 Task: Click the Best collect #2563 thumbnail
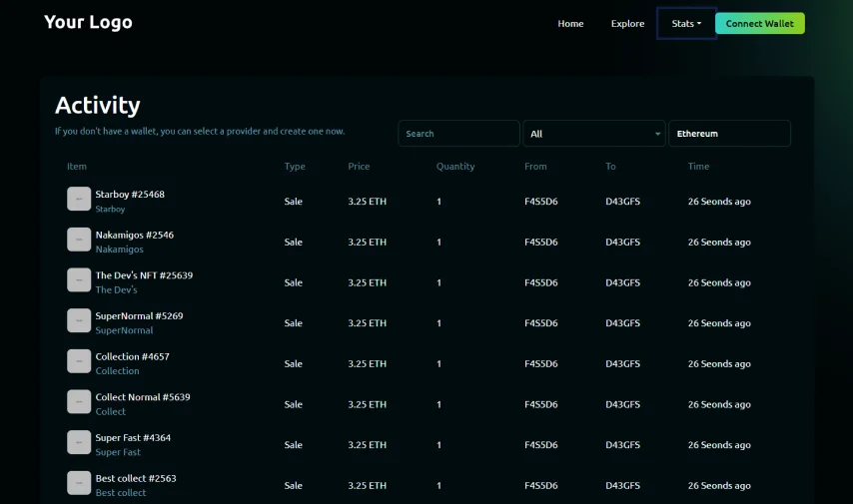click(x=79, y=483)
